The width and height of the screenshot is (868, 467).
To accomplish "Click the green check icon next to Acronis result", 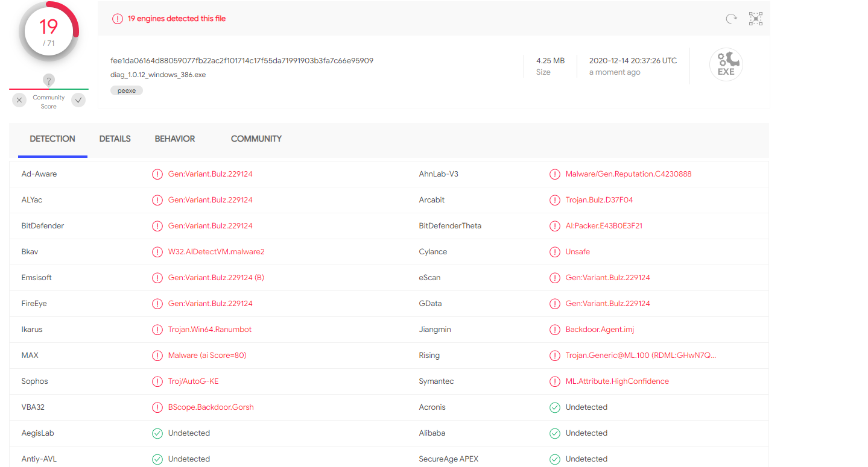I will pyautogui.click(x=555, y=407).
